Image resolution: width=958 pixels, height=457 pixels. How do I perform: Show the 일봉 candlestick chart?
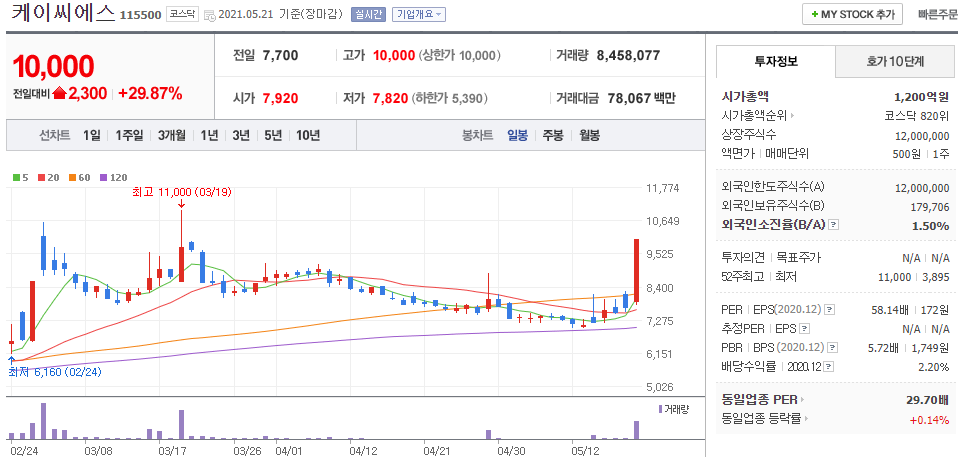[517, 135]
